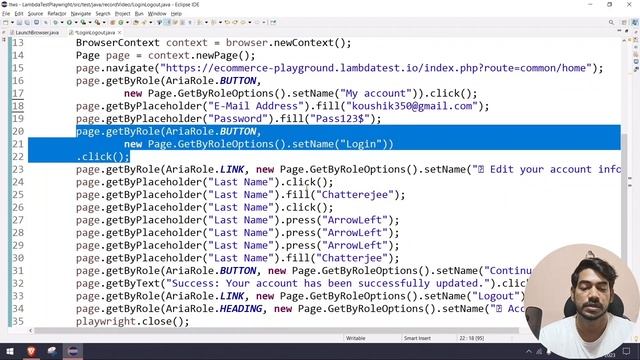Expand the External Tools dropdown arrow

(104, 22)
